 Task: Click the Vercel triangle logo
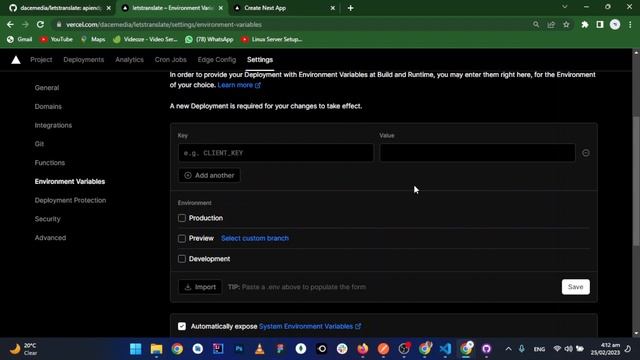coord(16,60)
